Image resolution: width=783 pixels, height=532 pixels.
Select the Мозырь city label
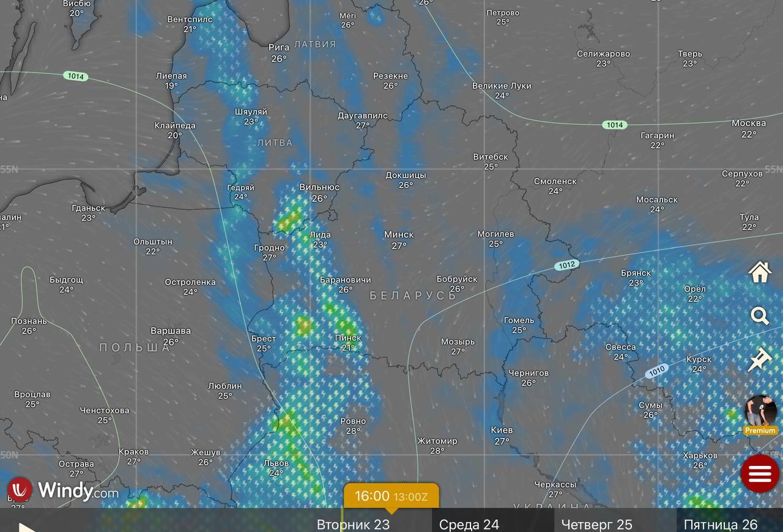coord(458,342)
